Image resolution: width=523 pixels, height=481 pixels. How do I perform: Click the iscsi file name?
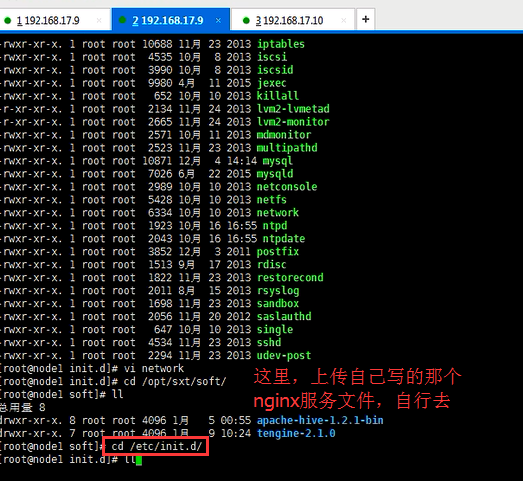[272, 57]
